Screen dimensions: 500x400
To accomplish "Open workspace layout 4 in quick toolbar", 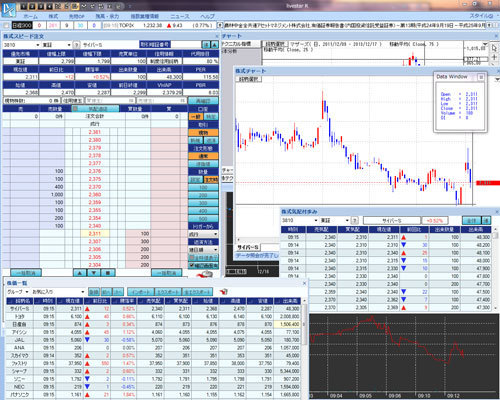I will 49,6.
